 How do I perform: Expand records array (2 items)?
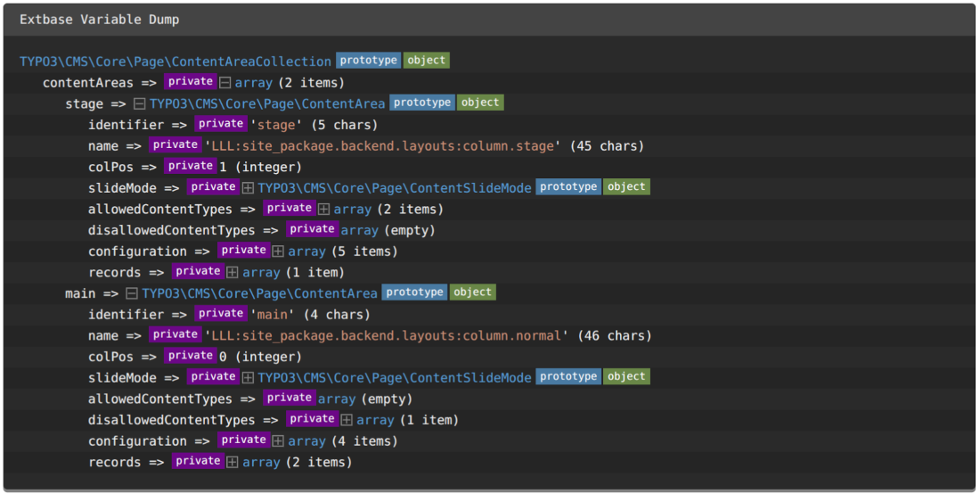pyautogui.click(x=233, y=462)
